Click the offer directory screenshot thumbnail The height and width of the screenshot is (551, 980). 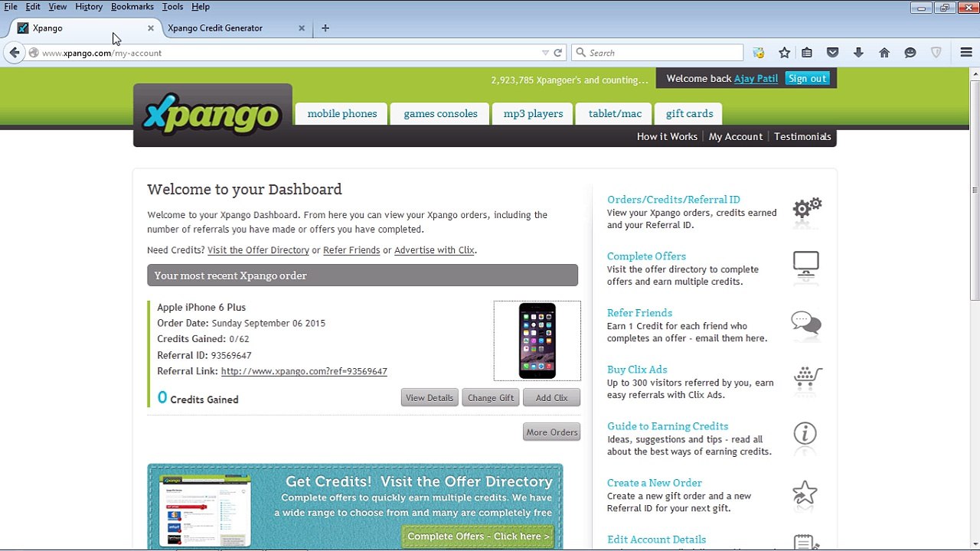204,510
